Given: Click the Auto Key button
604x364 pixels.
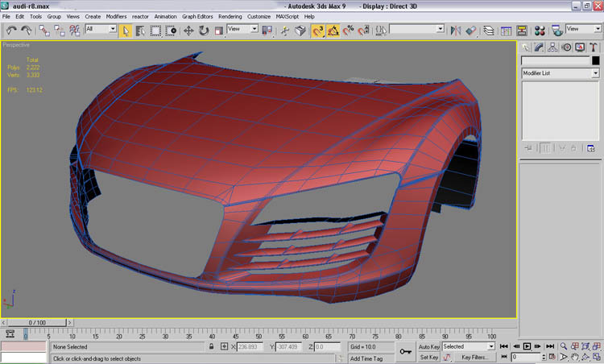Looking at the screenshot, I should click(x=428, y=346).
